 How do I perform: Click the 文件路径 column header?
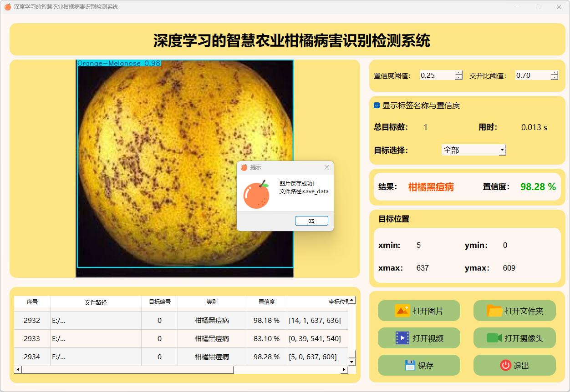(x=96, y=302)
